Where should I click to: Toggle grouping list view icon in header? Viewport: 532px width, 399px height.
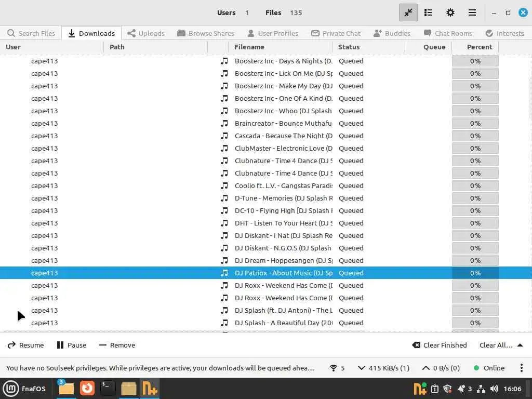tap(428, 12)
